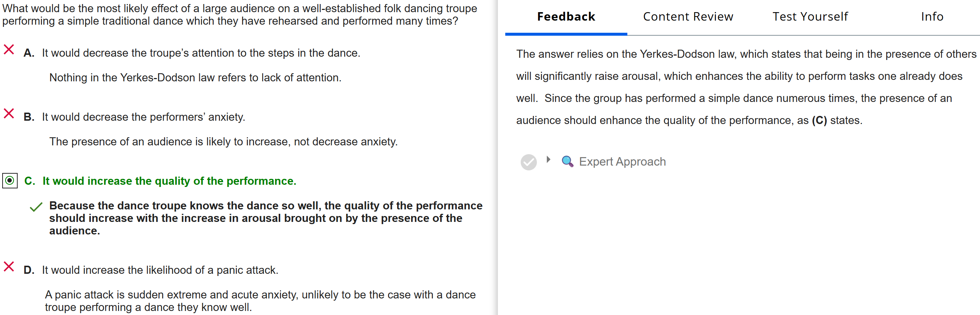The image size is (980, 315).
Task: Select the radio button for answer C
Action: [x=10, y=181]
